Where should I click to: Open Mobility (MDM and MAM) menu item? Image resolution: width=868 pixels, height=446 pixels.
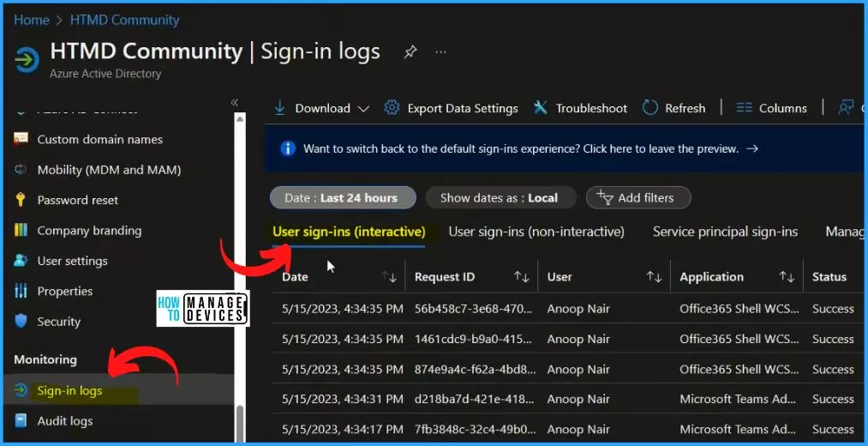[109, 170]
